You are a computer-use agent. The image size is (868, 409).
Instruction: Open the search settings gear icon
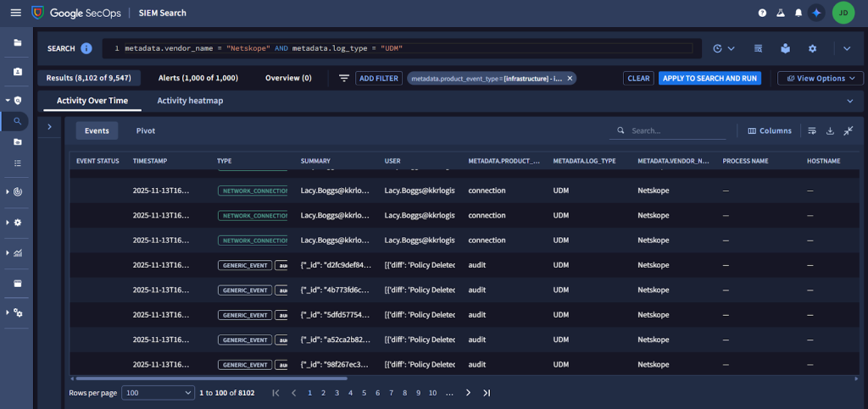(812, 48)
